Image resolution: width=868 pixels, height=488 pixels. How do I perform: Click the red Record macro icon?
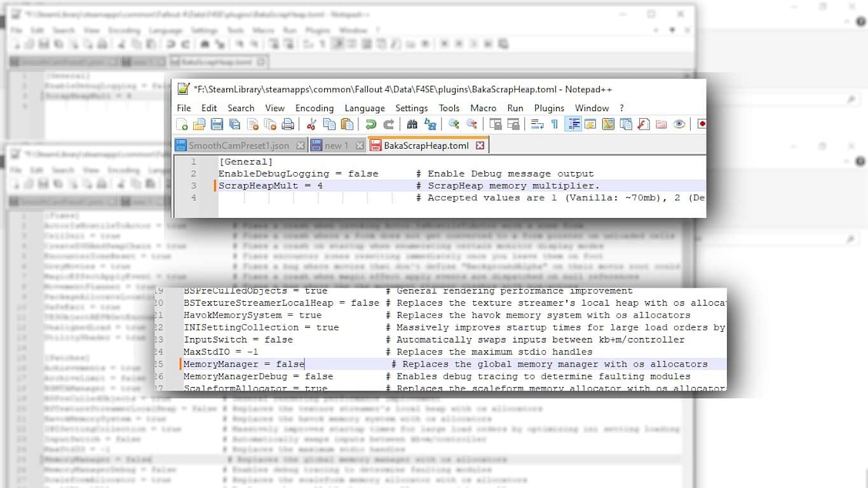click(x=702, y=124)
